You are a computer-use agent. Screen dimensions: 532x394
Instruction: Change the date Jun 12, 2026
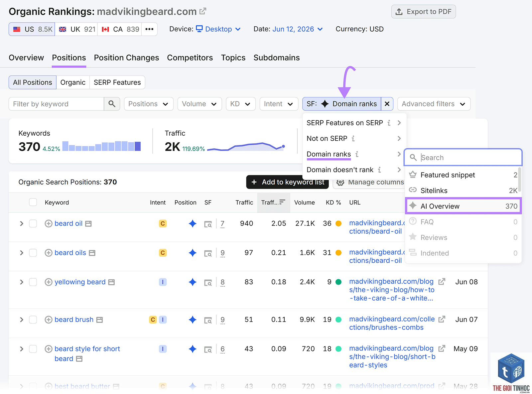pyautogui.click(x=298, y=29)
